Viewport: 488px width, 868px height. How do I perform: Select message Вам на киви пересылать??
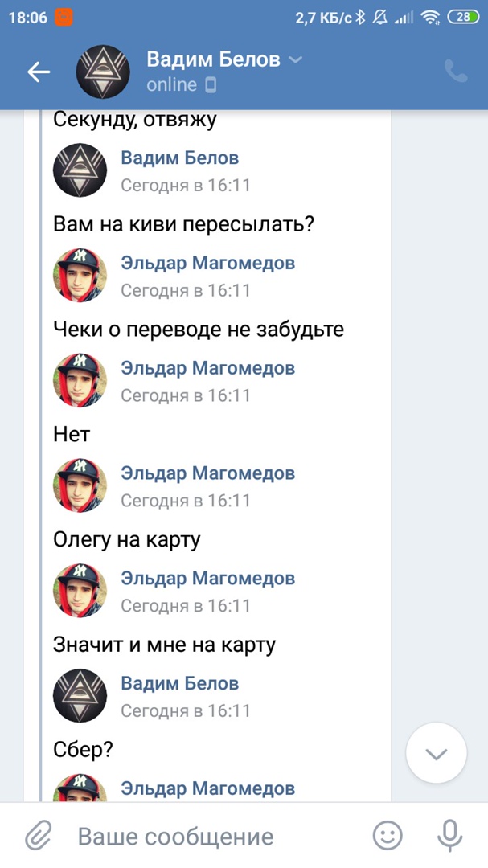pyautogui.click(x=183, y=224)
